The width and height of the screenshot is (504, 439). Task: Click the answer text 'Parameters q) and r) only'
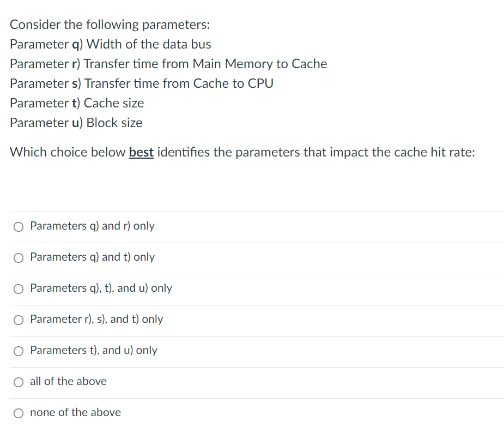click(x=92, y=226)
